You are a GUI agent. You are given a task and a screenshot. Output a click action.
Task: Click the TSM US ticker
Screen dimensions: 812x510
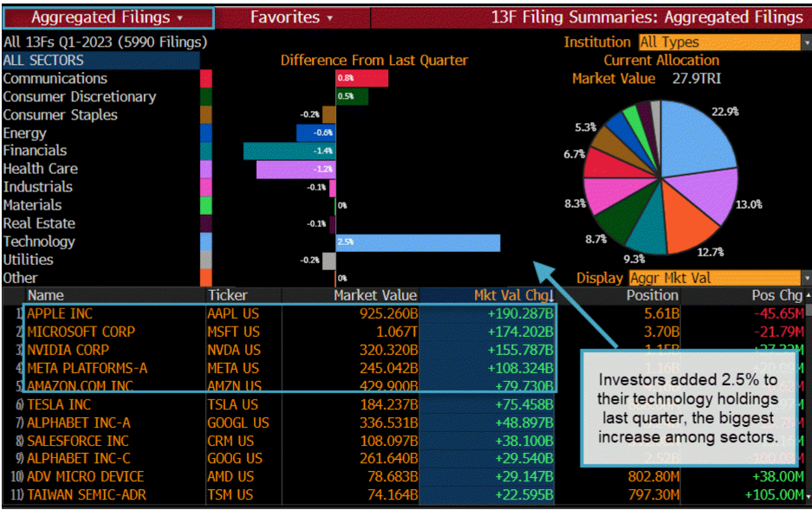coord(230,494)
